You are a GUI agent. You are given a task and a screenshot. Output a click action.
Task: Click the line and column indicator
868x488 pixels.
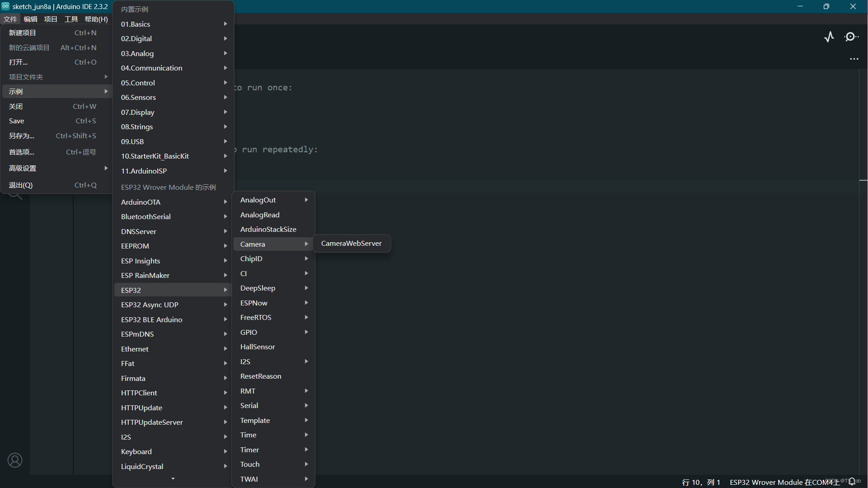click(701, 482)
